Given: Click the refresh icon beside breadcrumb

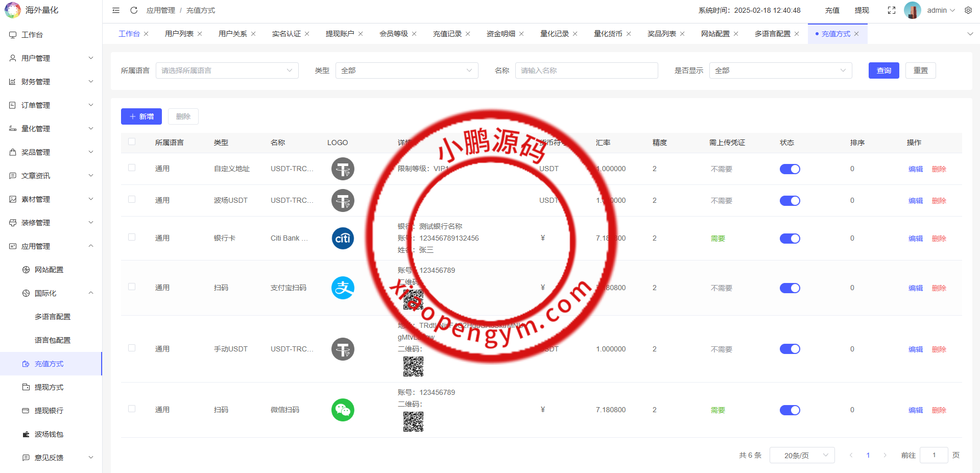Looking at the screenshot, I should click(134, 10).
